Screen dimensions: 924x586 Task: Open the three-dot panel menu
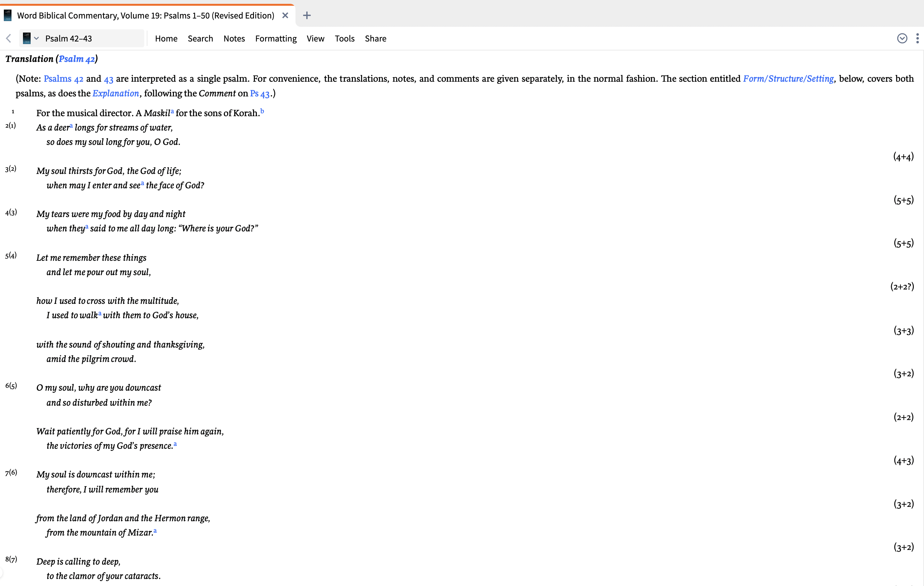(918, 38)
